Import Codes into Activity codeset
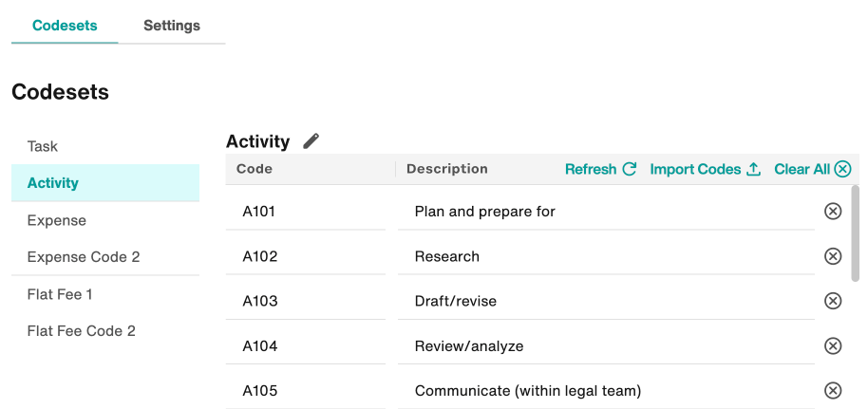The width and height of the screenshot is (868, 409). coord(706,169)
